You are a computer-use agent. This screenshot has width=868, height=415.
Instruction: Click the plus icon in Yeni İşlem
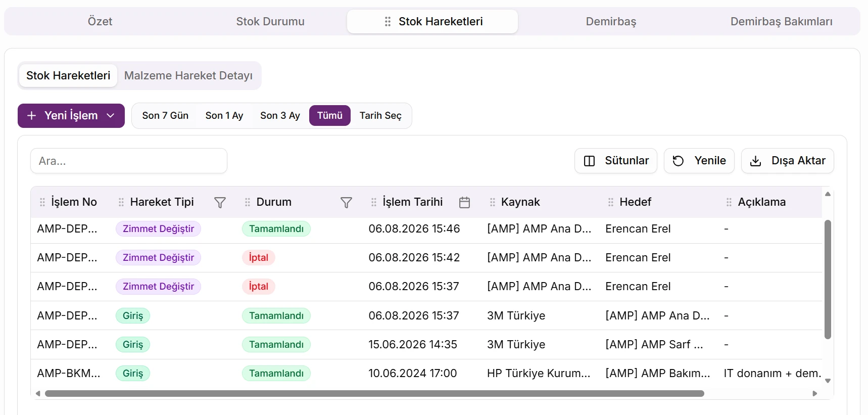tap(31, 116)
